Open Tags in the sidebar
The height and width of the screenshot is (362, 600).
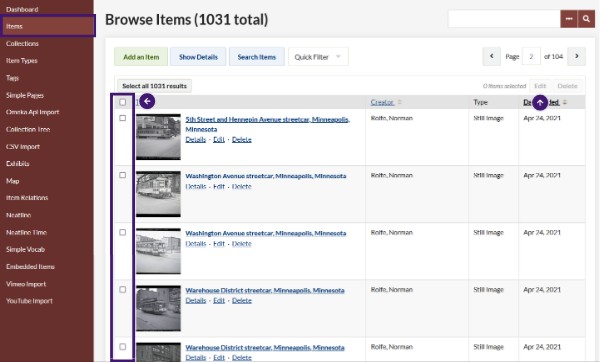(x=12, y=78)
